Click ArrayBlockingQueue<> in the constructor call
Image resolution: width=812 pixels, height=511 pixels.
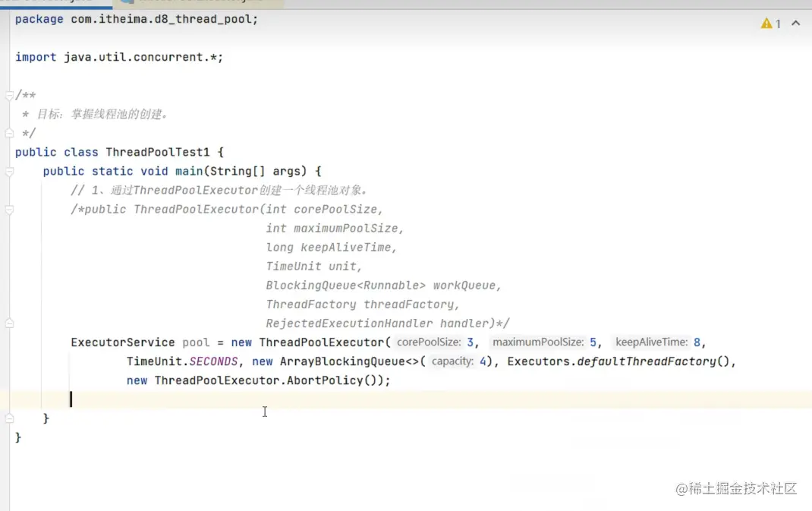click(x=349, y=361)
